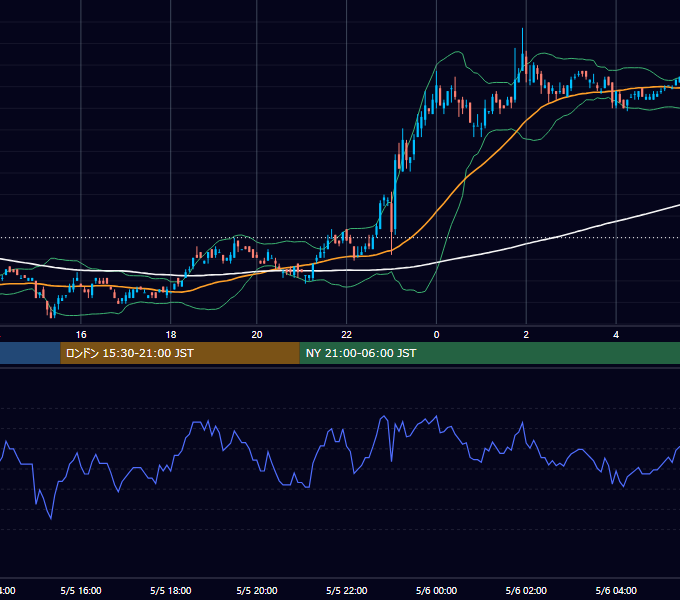680x600 pixels.
Task: Click the hour label 20 on upper axis
Action: (257, 335)
